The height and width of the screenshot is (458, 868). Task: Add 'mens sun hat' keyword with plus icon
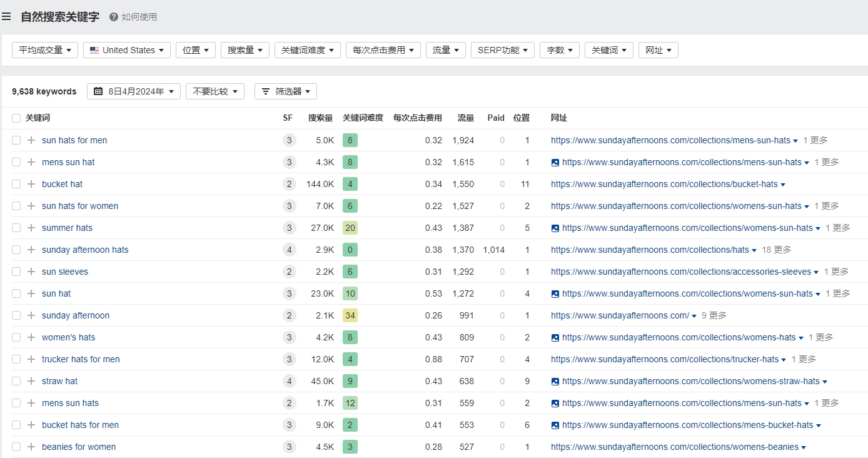(31, 162)
